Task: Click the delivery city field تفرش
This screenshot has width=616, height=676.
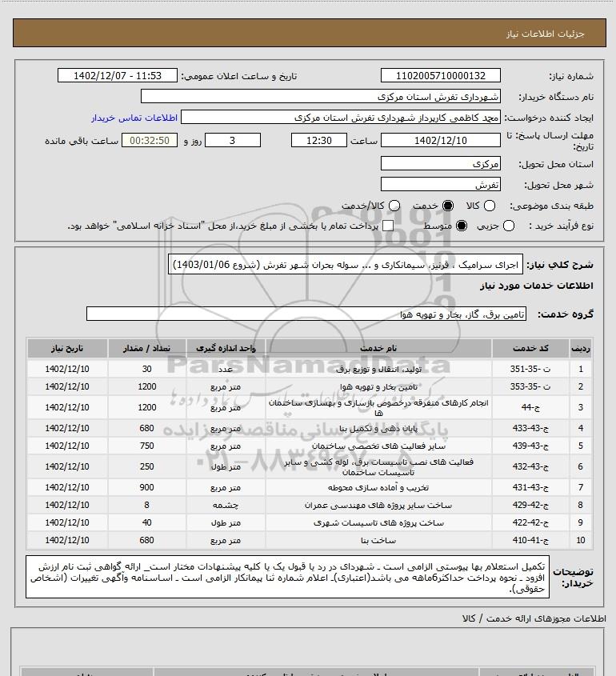Action: (441, 185)
